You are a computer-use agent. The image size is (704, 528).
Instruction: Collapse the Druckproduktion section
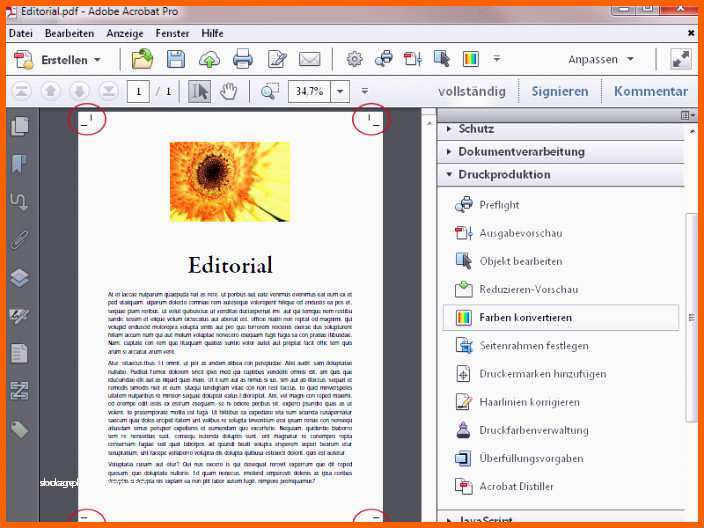click(504, 174)
